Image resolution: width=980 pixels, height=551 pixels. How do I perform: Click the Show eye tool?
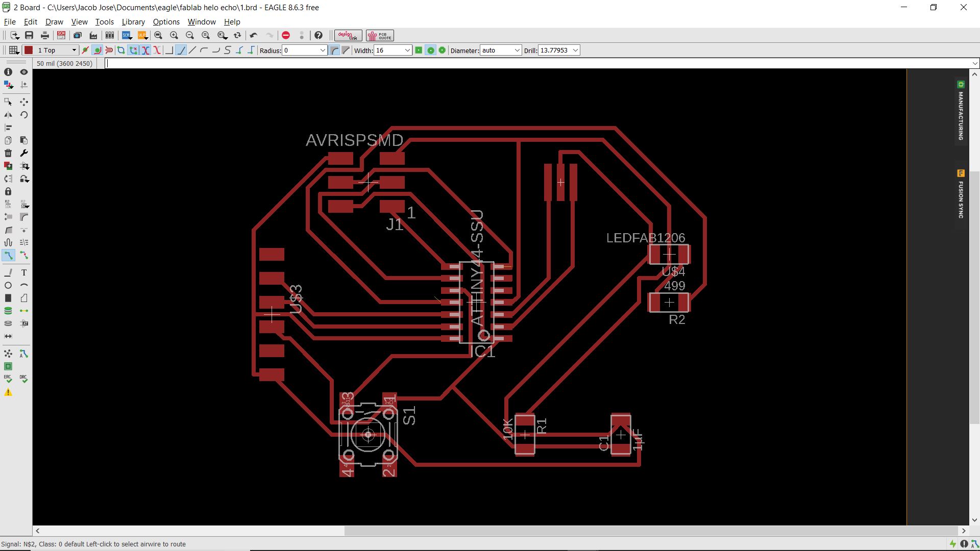[24, 72]
